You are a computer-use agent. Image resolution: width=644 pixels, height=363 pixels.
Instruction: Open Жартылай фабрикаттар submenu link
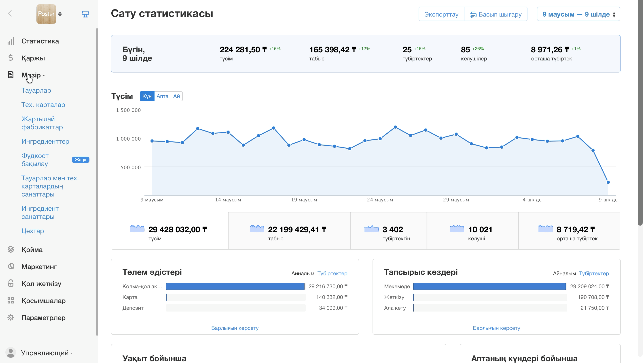42,123
